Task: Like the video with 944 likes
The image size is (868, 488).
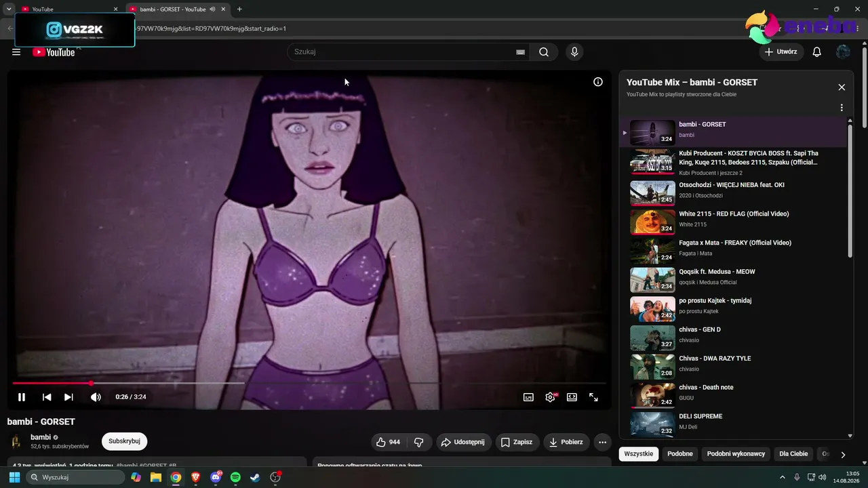Action: tap(389, 442)
